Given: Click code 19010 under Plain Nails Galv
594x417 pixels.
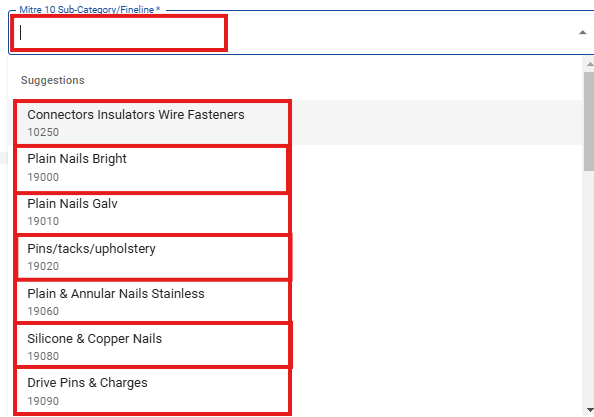Looking at the screenshot, I should coord(43,221).
